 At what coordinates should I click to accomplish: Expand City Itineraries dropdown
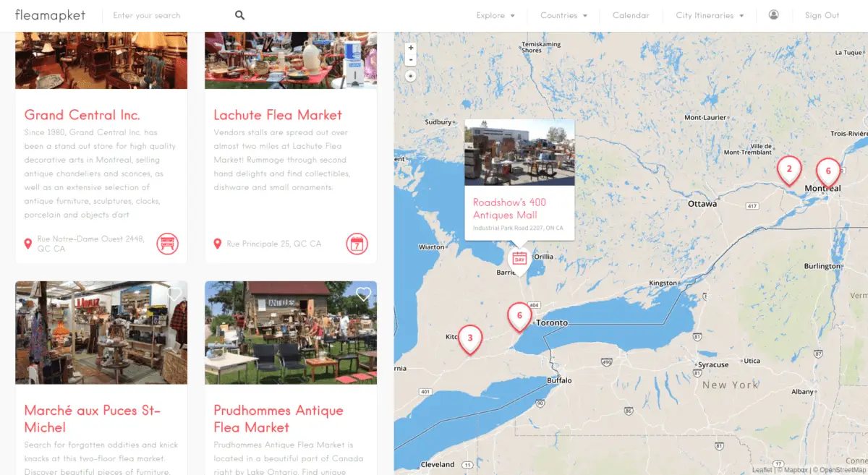pos(710,15)
